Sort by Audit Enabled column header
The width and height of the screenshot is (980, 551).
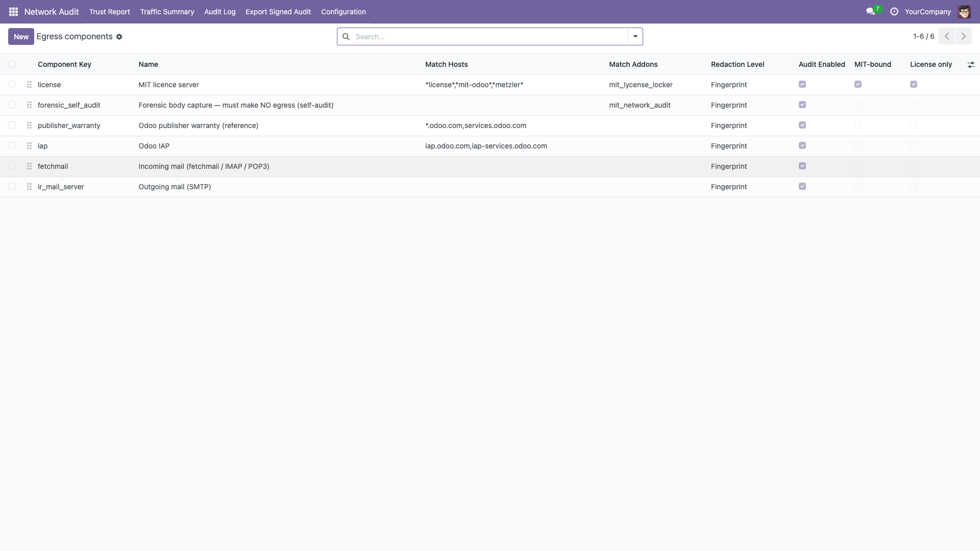[822, 64]
